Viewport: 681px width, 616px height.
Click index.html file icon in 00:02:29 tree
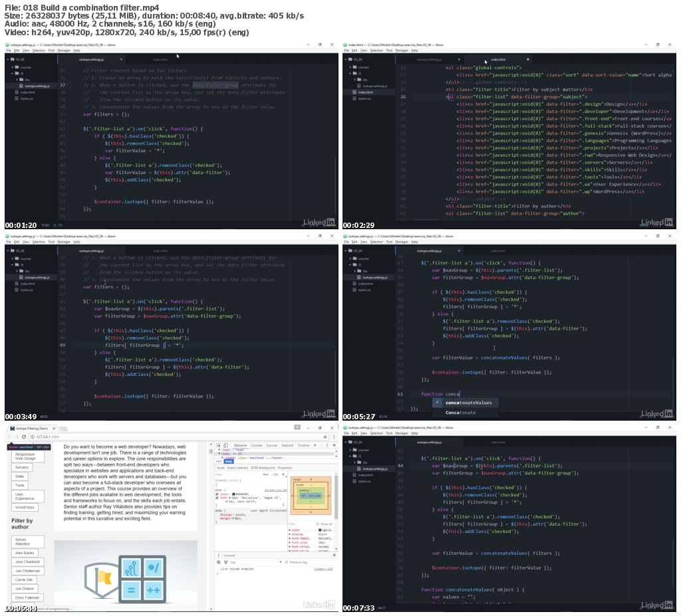click(x=354, y=92)
